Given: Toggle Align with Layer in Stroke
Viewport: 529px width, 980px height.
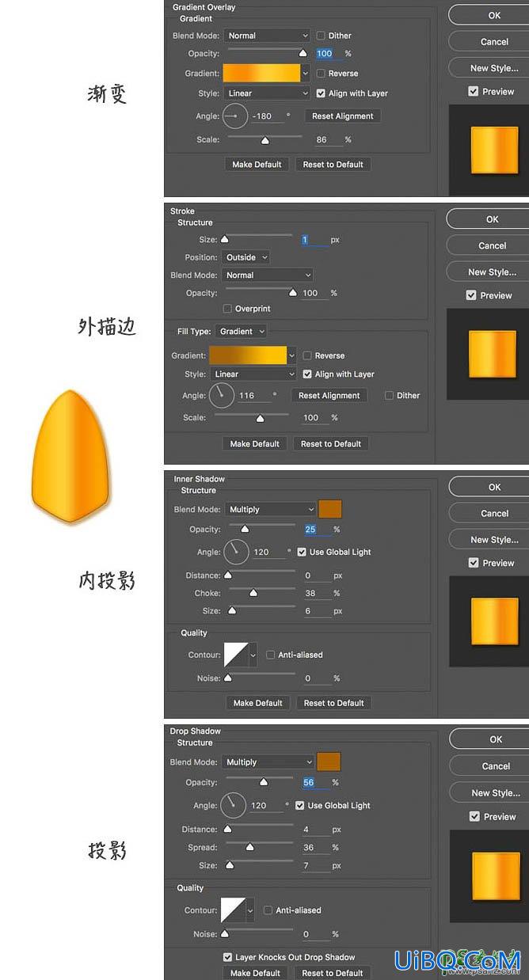Looking at the screenshot, I should [x=307, y=374].
